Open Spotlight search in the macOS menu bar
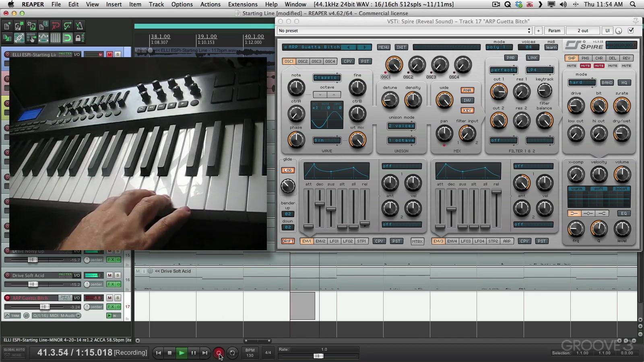This screenshot has height=362, width=644. tap(633, 4)
